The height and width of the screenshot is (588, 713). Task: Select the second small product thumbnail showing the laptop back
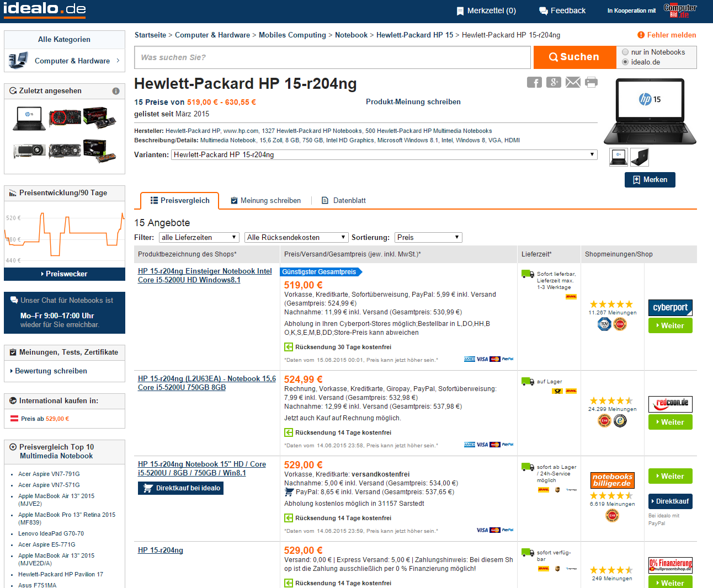[x=639, y=157]
